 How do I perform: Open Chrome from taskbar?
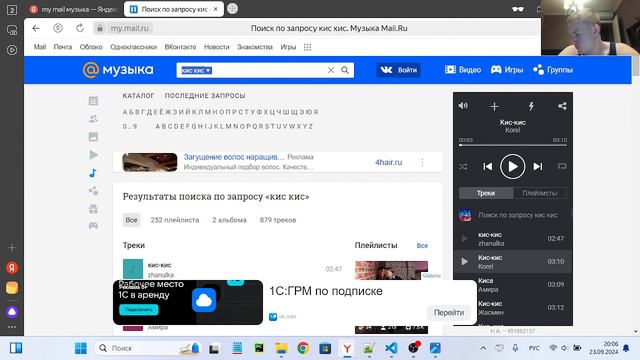pyautogui.click(x=303, y=348)
